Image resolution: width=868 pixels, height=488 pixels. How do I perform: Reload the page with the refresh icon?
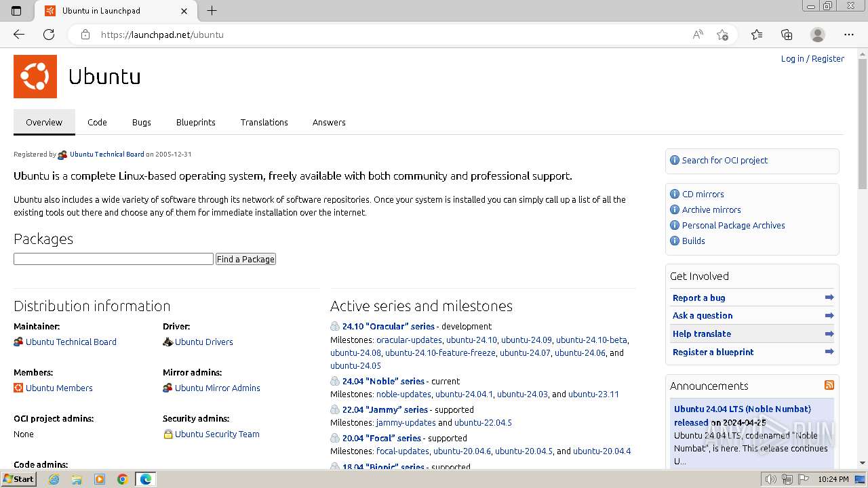click(x=49, y=35)
